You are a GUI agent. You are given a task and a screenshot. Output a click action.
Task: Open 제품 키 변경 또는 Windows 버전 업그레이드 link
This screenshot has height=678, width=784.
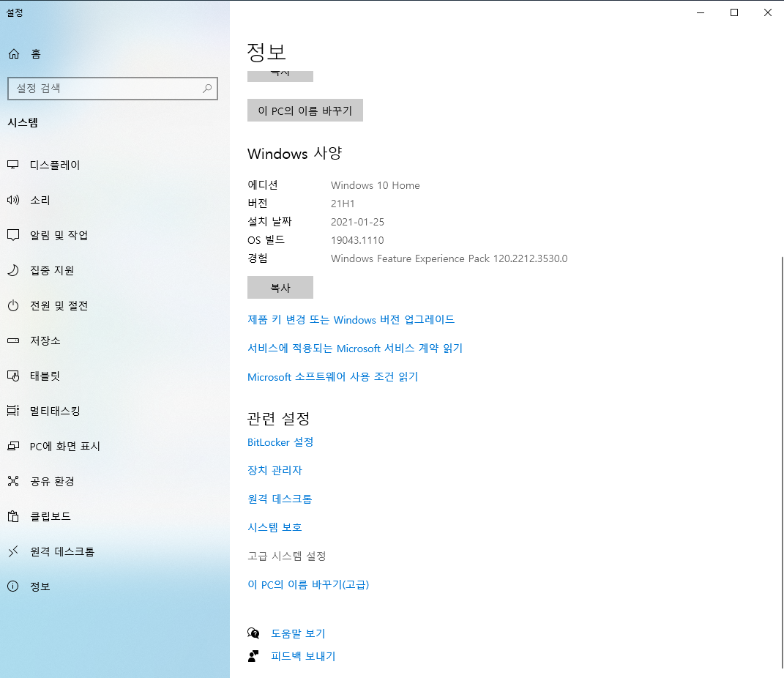coord(351,319)
